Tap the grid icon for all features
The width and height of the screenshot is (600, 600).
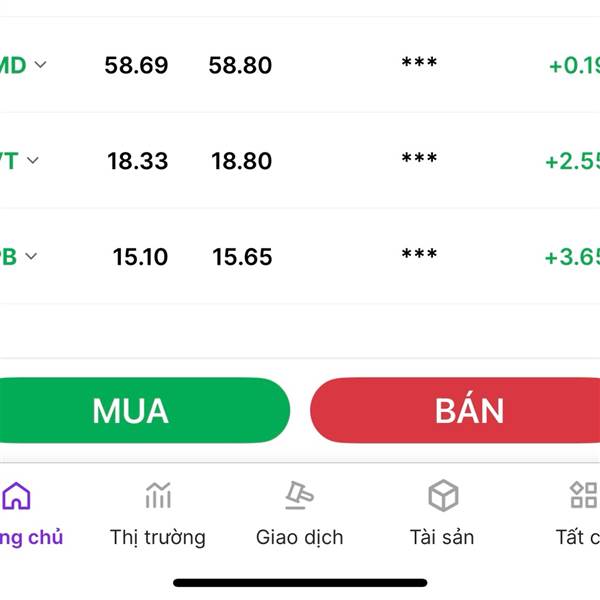point(584,495)
